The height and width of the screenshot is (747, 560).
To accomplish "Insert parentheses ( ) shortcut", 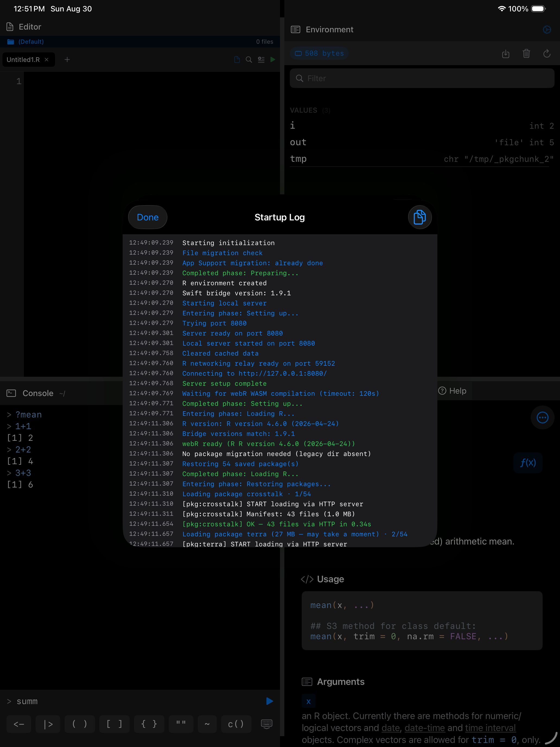I will click(x=80, y=724).
